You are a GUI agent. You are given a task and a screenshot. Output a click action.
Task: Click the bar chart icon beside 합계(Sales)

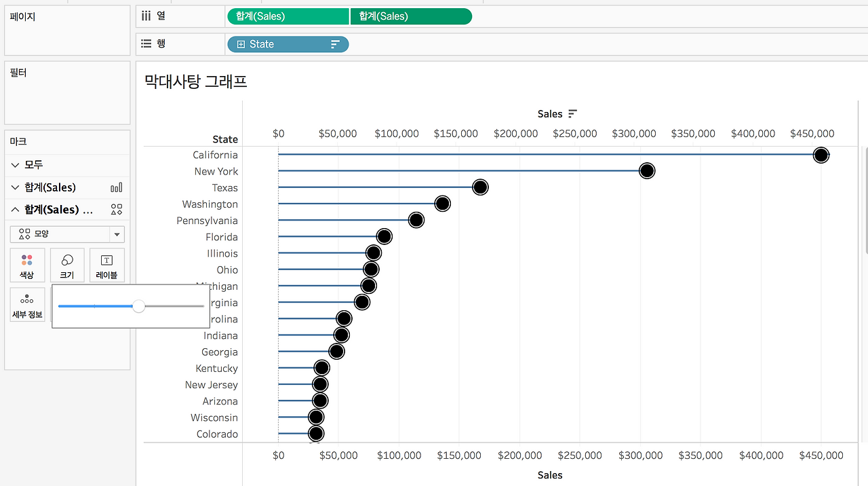[x=116, y=187]
